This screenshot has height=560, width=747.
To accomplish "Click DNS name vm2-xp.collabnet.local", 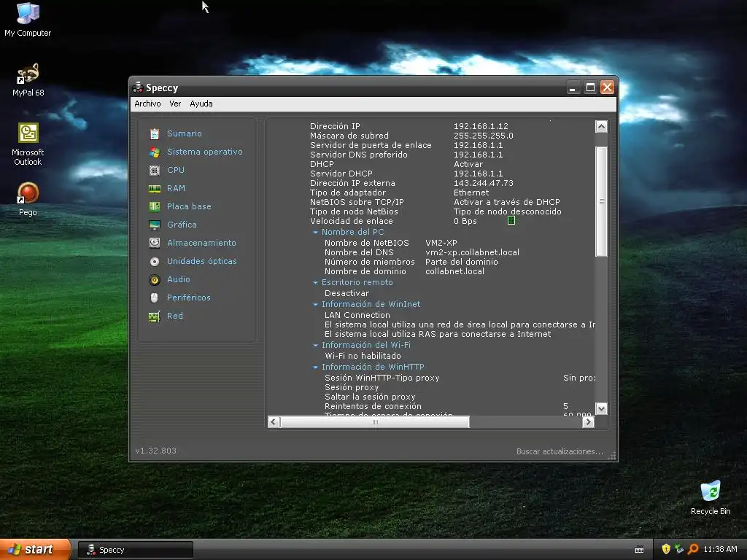I will [x=472, y=252].
